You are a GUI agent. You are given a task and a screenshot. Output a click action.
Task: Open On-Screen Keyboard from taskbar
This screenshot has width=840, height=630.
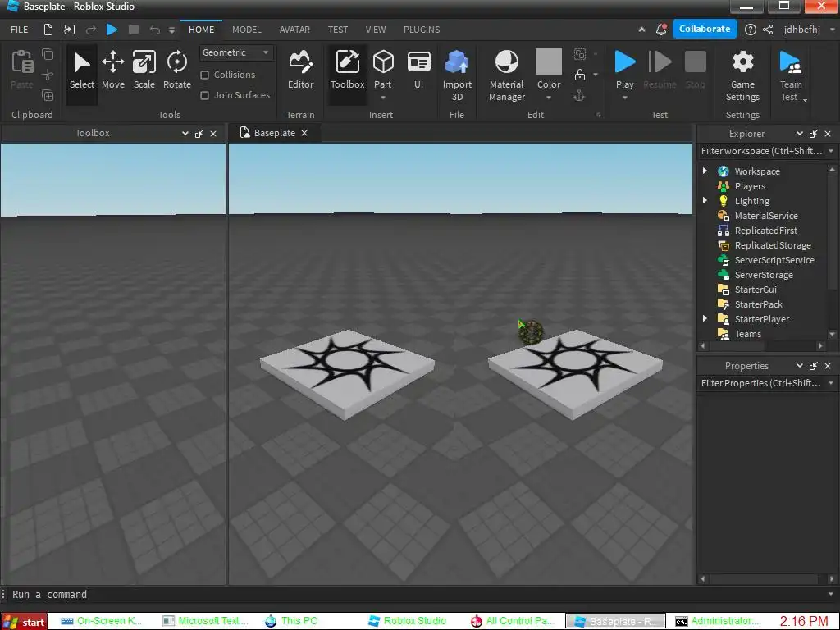tap(102, 622)
